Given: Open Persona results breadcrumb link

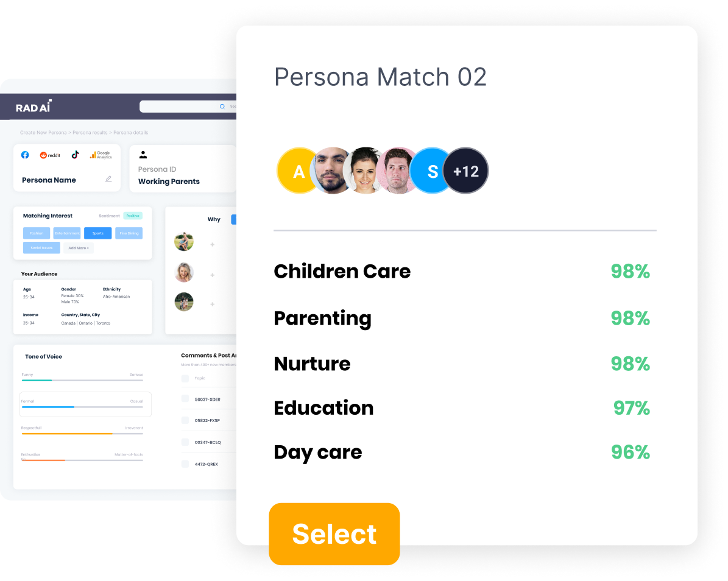Looking at the screenshot, I should point(90,133).
